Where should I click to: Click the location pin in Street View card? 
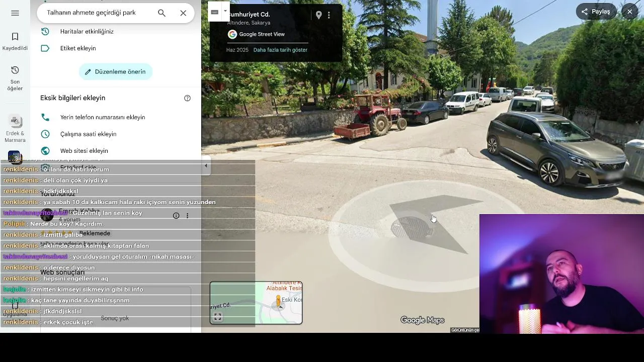318,15
